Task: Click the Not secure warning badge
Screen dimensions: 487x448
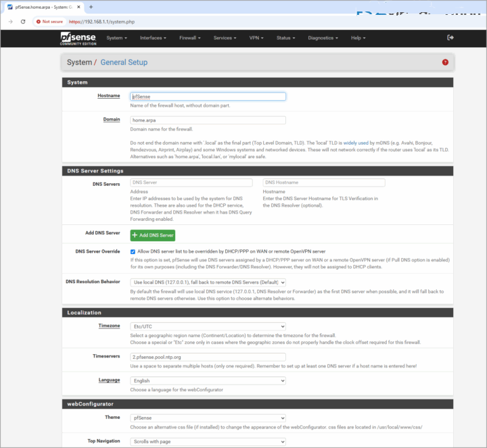Action: coord(49,22)
